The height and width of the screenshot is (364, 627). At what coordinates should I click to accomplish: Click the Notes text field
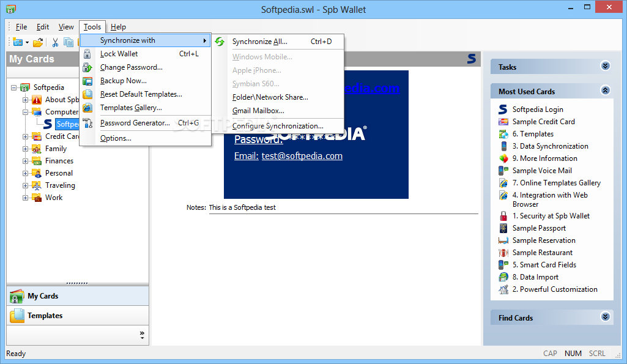tap(343, 207)
